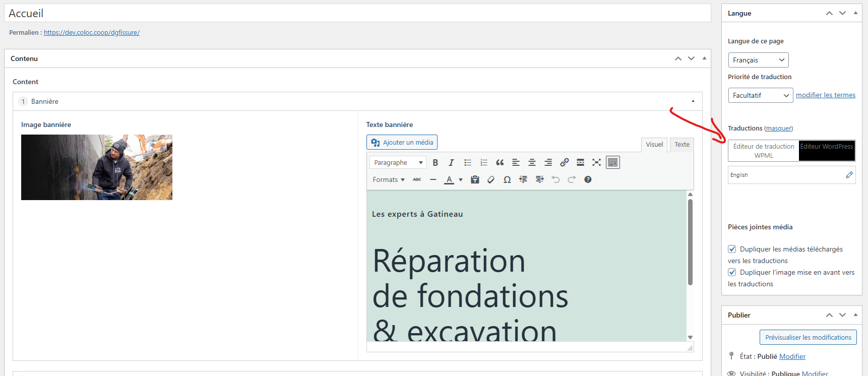Select the WordPress editor option
Image resolution: width=868 pixels, height=376 pixels.
coord(827,151)
